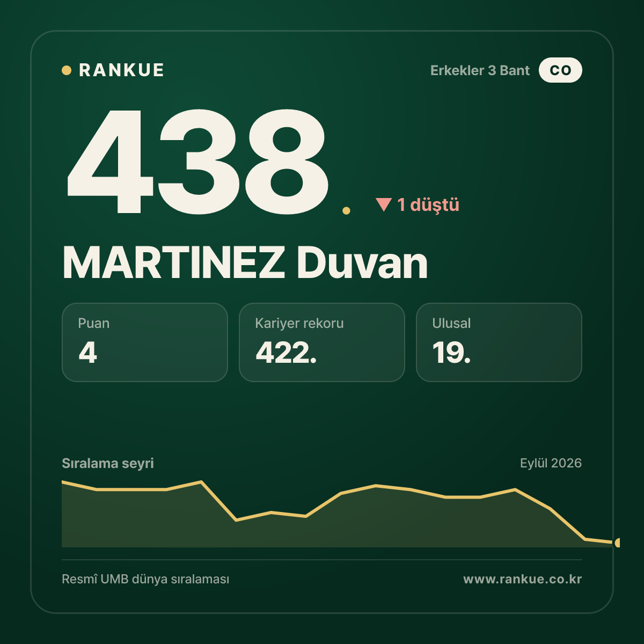Click the ranking history line chart
The width and height of the screenshot is (644, 644).
(x=341, y=514)
